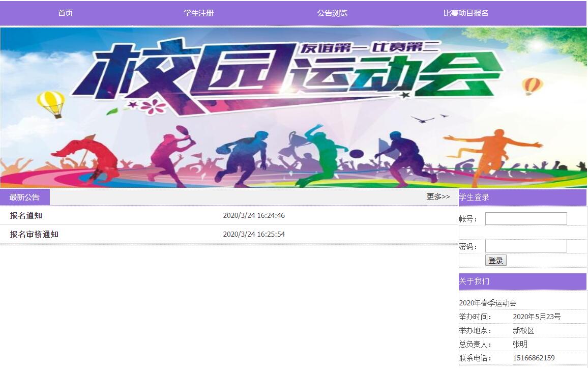This screenshot has width=588, height=368.
Task: Focus the 帐号 input field
Action: coord(526,219)
